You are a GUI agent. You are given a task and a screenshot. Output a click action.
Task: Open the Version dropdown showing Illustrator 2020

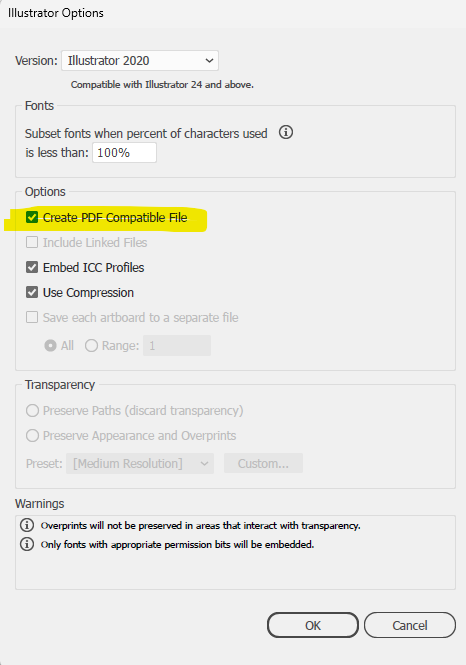[140, 61]
